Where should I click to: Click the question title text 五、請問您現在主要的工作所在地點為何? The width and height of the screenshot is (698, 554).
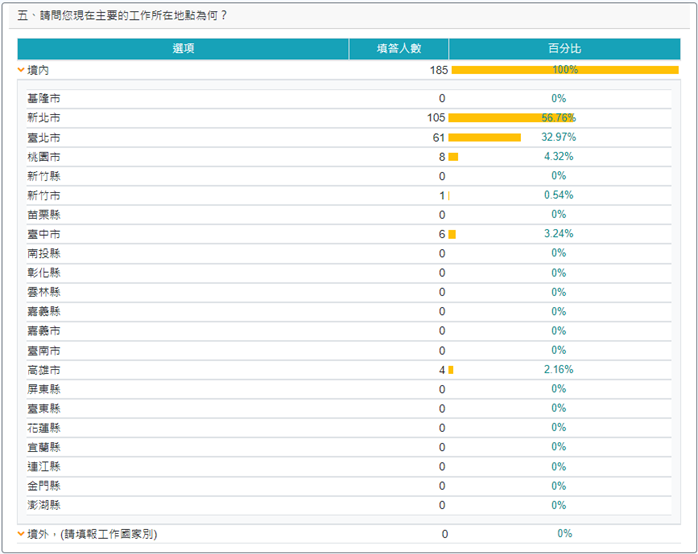(123, 15)
